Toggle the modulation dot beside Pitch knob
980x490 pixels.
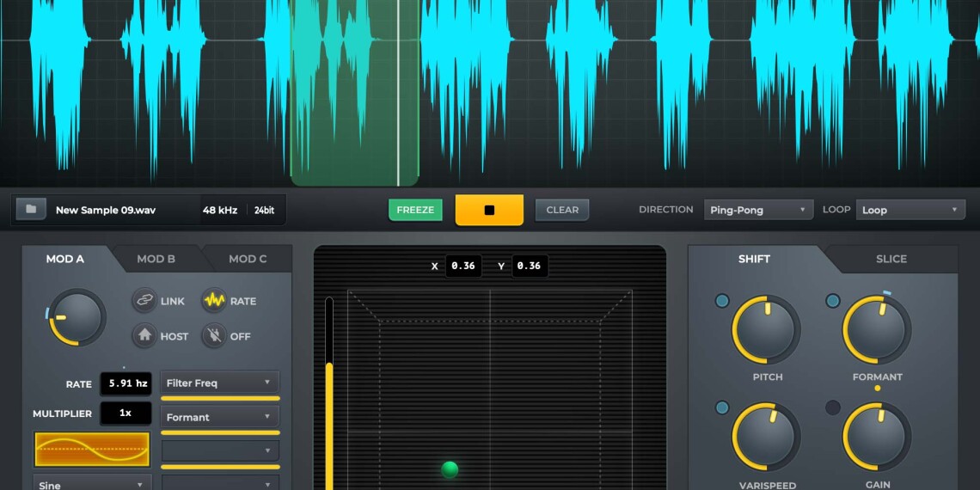click(x=722, y=301)
